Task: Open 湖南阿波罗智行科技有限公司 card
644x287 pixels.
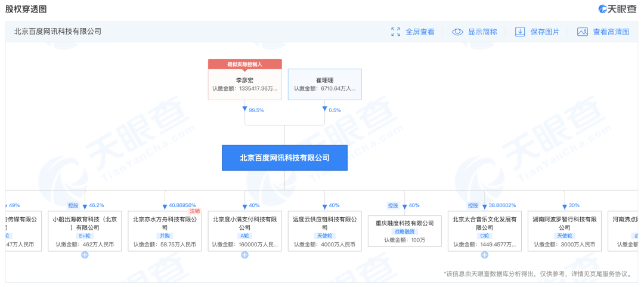Action: click(x=565, y=231)
